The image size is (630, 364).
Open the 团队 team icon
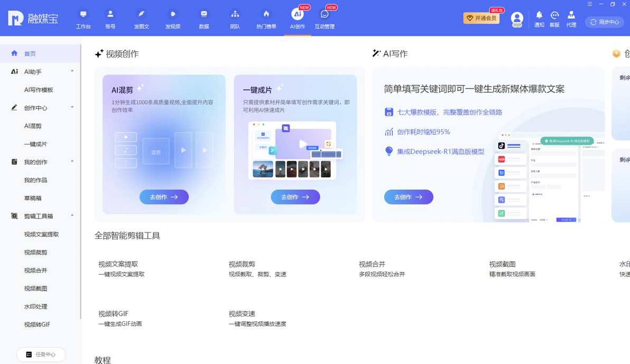coord(235,15)
